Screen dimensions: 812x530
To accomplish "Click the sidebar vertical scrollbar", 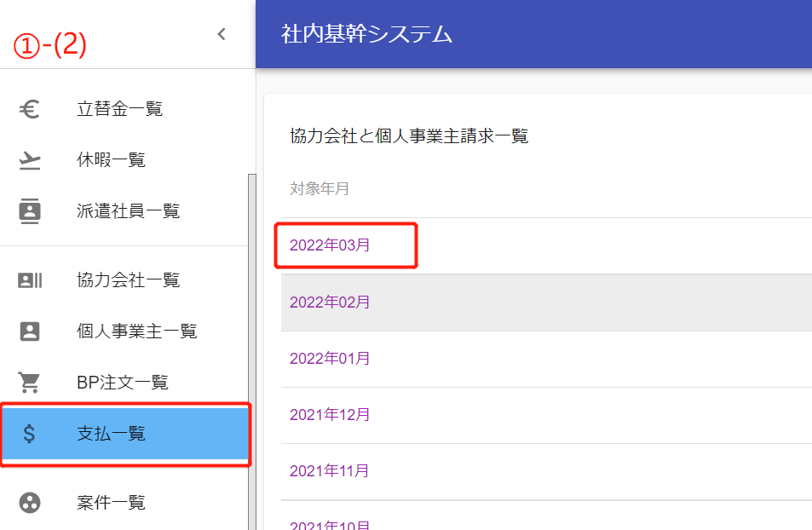I will pyautogui.click(x=251, y=341).
